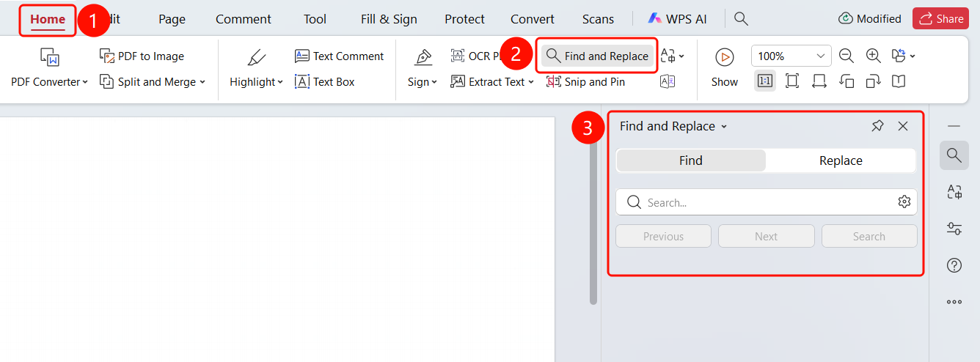Image resolution: width=980 pixels, height=362 pixels.
Task: Click the PDF to Image button
Action: coord(142,56)
